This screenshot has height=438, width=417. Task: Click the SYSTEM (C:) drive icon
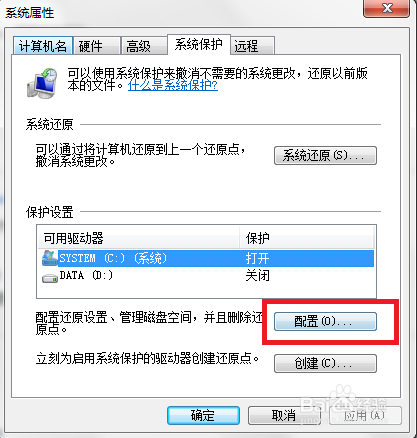point(50,258)
